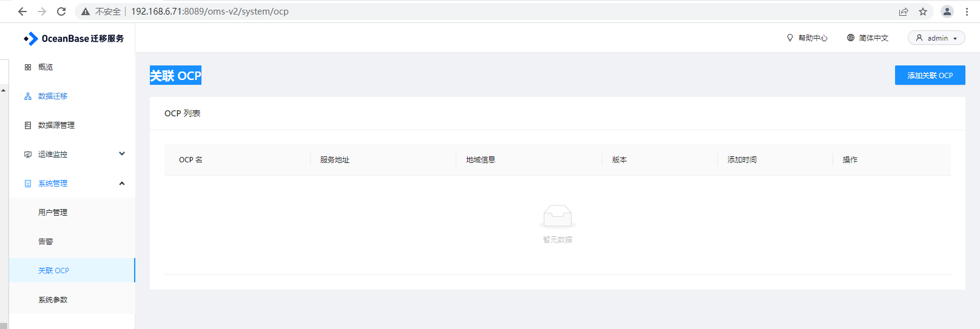Click the OCP 名 column header
The width and height of the screenshot is (980, 329).
tap(191, 160)
